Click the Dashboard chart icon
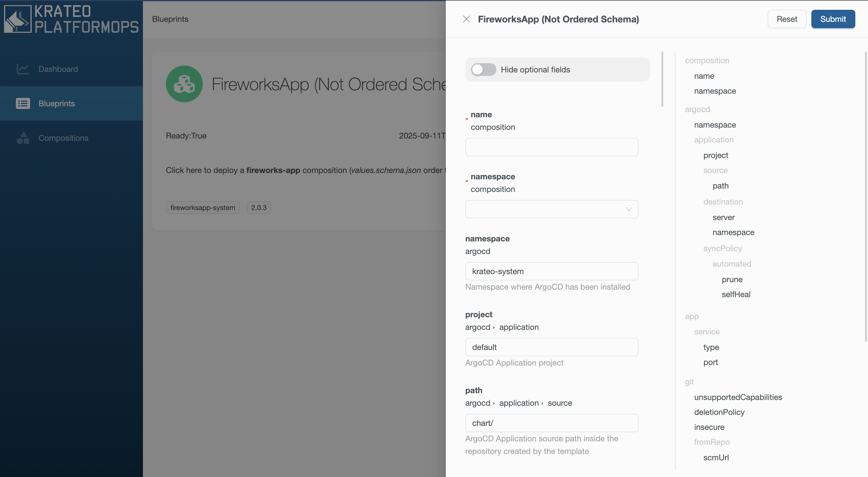 pyautogui.click(x=23, y=69)
